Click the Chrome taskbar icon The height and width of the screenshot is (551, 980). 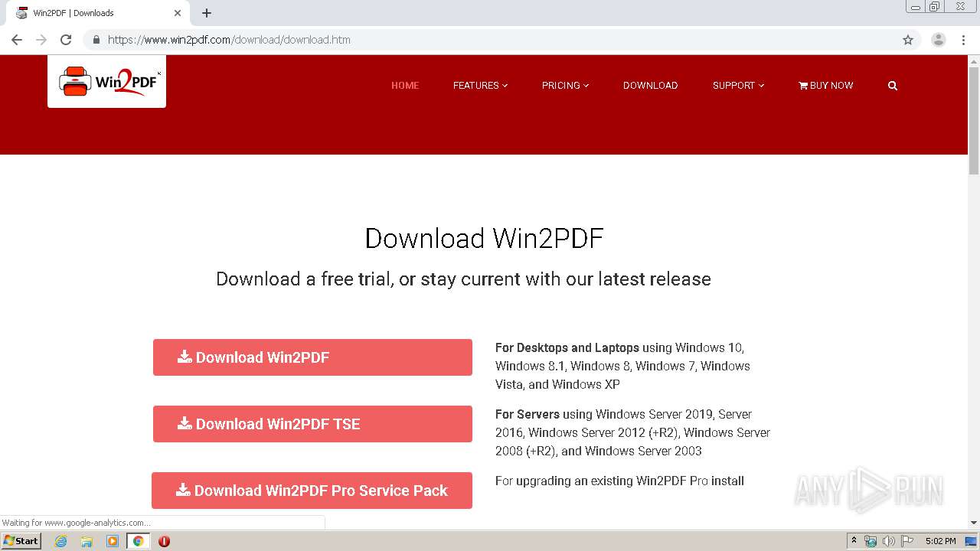point(138,541)
